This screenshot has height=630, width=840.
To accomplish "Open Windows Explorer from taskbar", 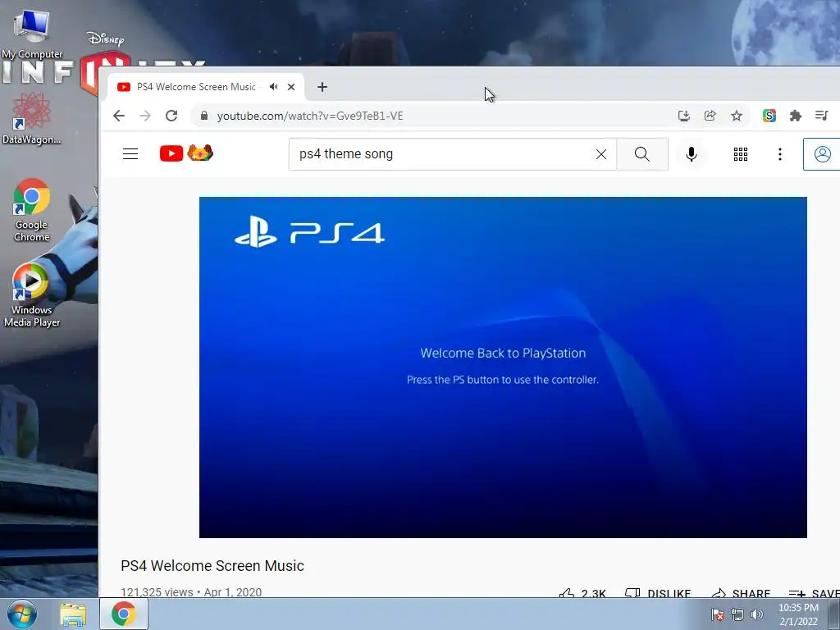I will coord(73,614).
